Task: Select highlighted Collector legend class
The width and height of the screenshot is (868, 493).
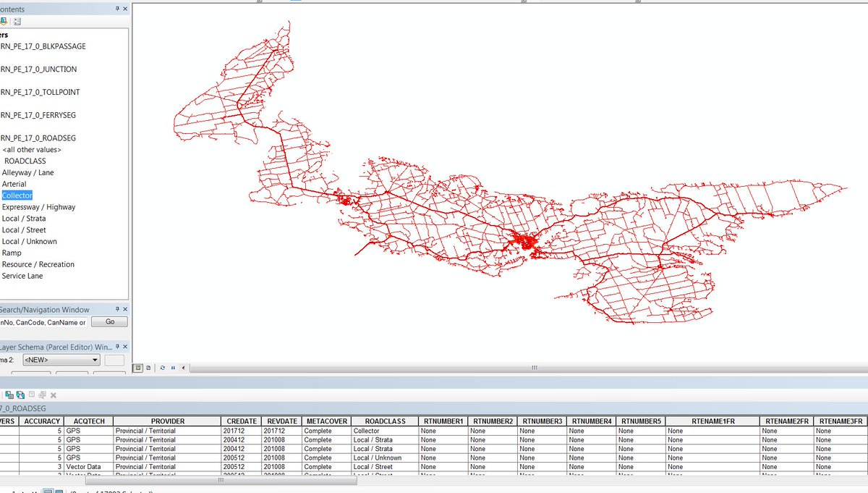Action: click(x=17, y=195)
